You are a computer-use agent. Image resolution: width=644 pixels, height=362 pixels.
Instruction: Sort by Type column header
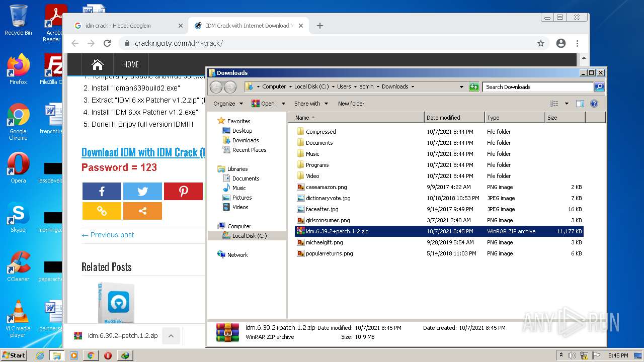click(x=515, y=118)
